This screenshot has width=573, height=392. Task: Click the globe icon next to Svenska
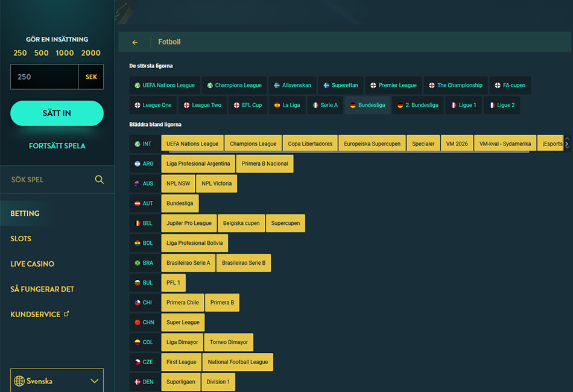(19, 381)
